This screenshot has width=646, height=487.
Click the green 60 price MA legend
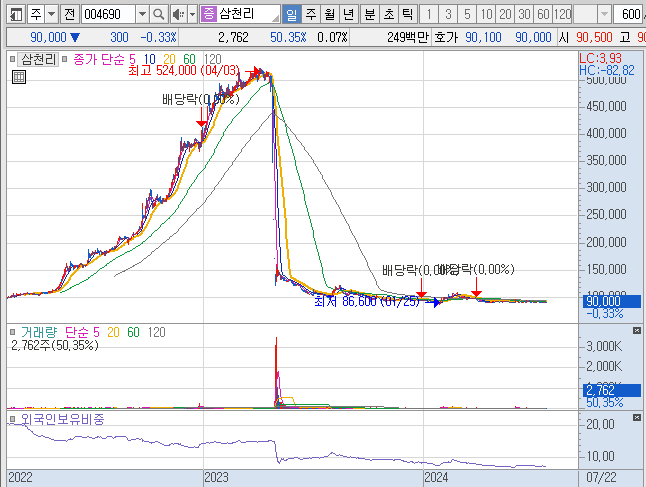pos(189,59)
